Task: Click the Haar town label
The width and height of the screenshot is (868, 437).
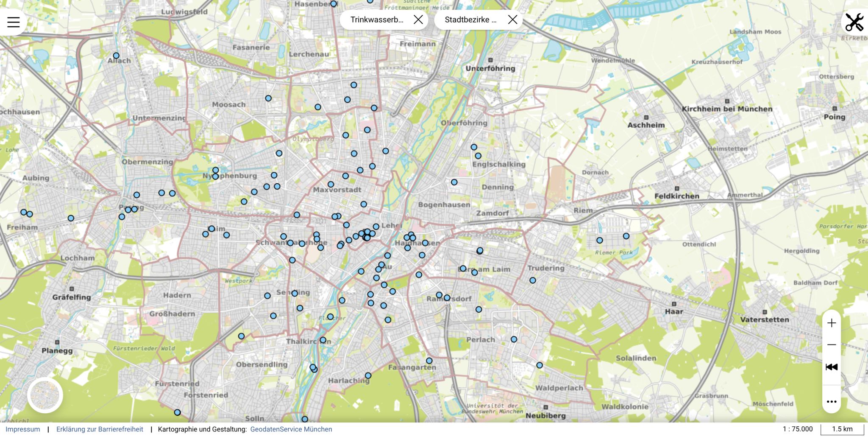Action: 674,311
